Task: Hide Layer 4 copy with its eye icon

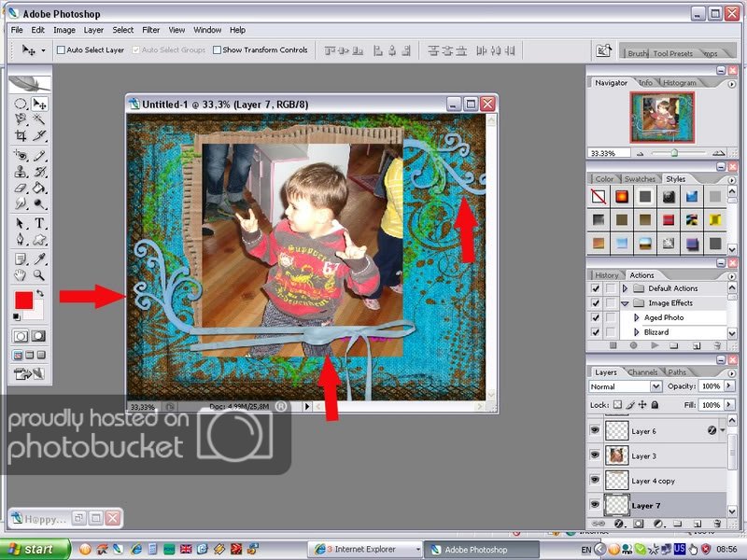Action: point(595,480)
